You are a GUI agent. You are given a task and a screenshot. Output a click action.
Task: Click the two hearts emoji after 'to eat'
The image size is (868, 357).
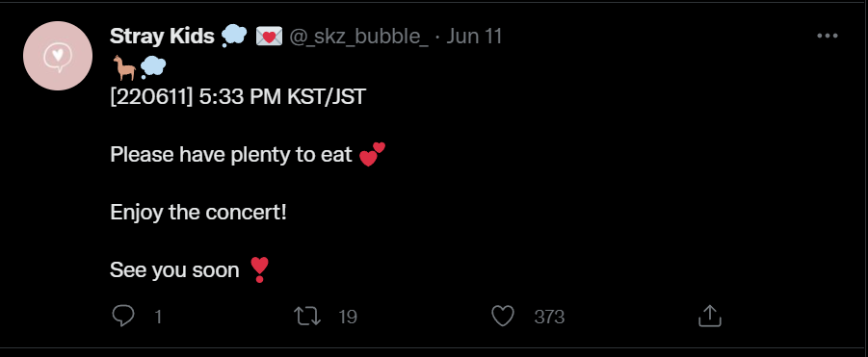[372, 154]
